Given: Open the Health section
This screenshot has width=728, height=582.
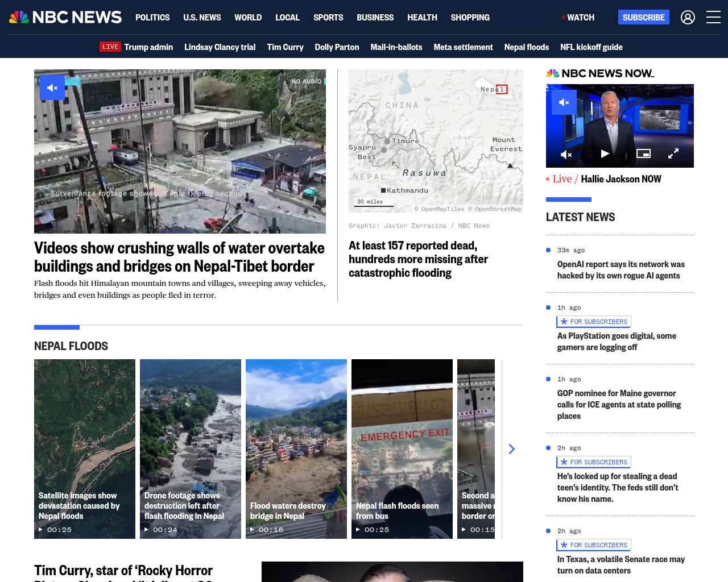Looking at the screenshot, I should pos(422,18).
